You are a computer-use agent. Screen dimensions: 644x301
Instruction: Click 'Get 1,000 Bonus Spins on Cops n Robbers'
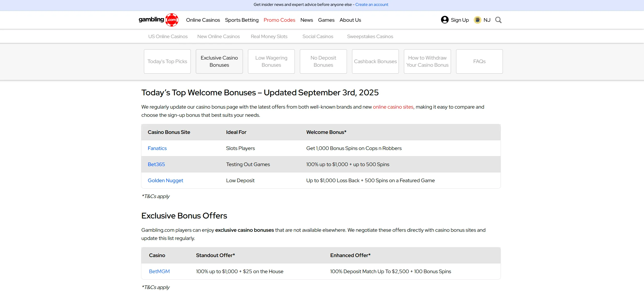tap(354, 148)
